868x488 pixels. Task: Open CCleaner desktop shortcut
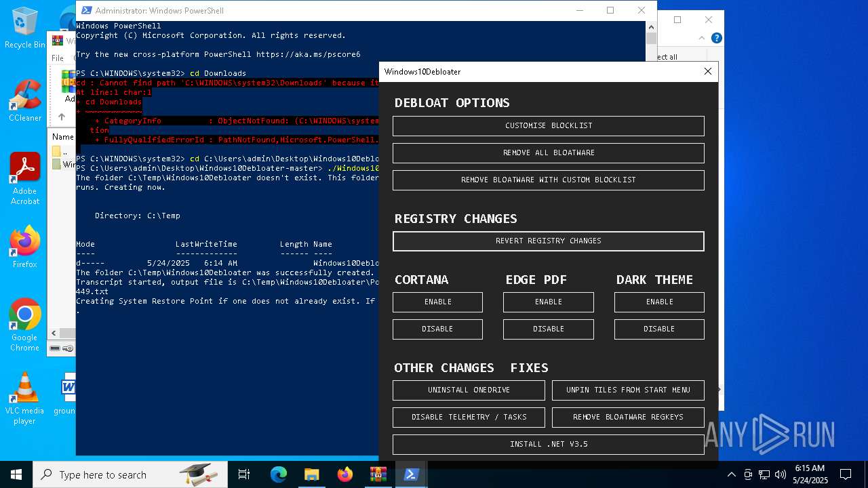point(24,102)
